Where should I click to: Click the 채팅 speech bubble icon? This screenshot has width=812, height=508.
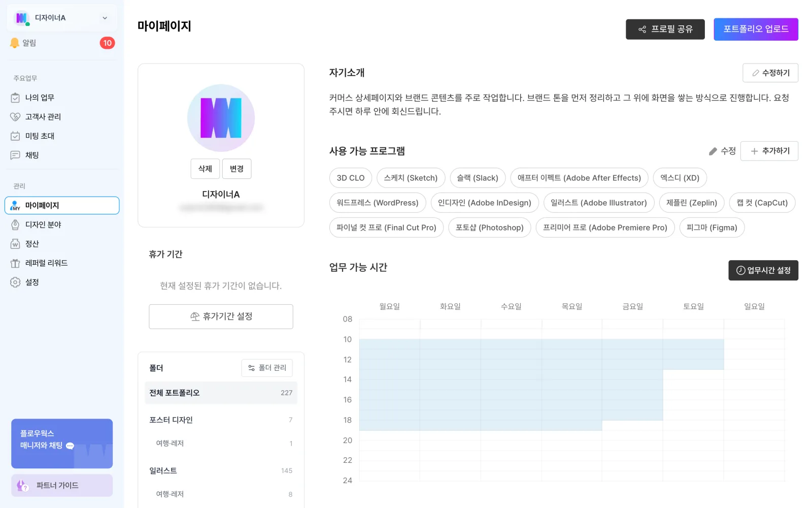pyautogui.click(x=15, y=155)
